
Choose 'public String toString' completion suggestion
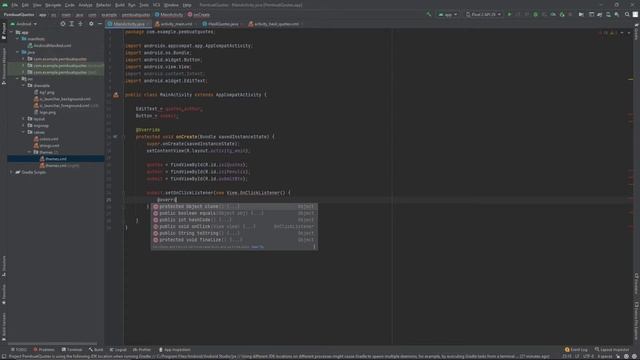pos(234,233)
